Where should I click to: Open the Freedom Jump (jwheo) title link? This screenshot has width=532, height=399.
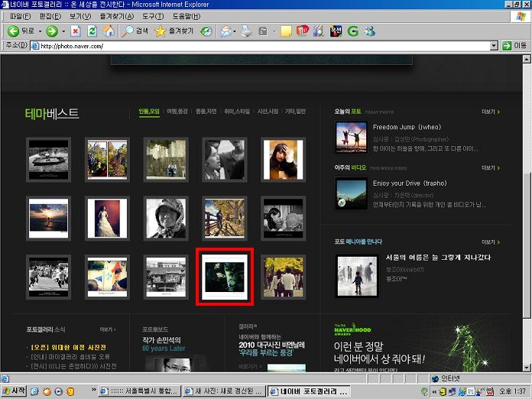point(407,127)
